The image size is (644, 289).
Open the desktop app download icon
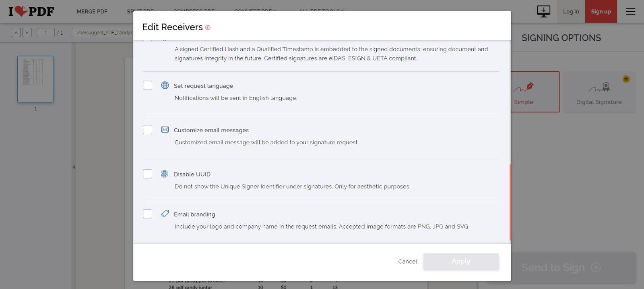click(x=543, y=11)
